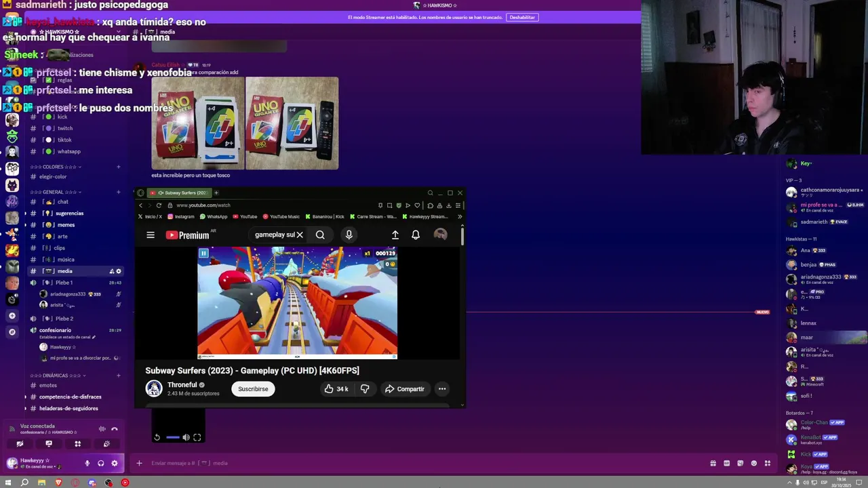Toggle fullscreen for stream popout
The image size is (868, 488).
pyautogui.click(x=197, y=437)
